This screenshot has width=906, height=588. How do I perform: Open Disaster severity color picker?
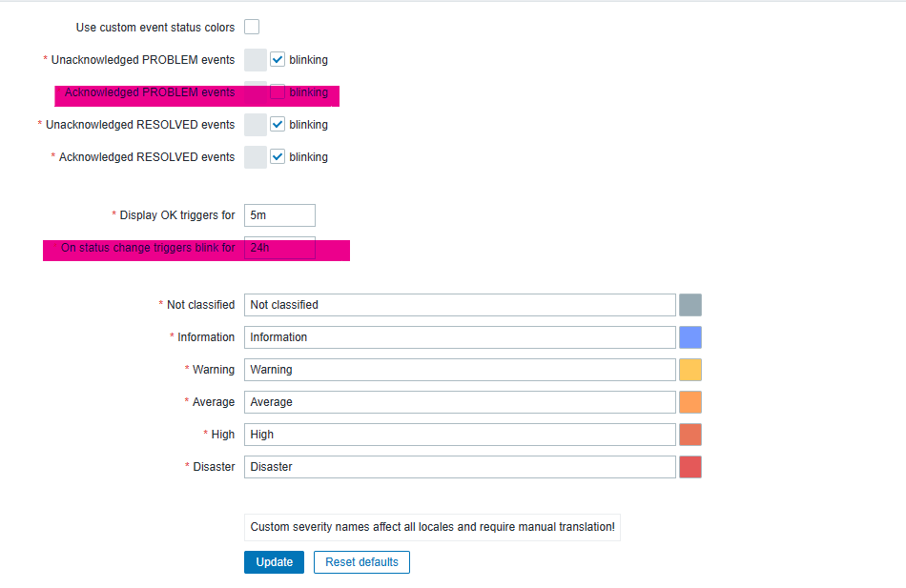coord(690,467)
